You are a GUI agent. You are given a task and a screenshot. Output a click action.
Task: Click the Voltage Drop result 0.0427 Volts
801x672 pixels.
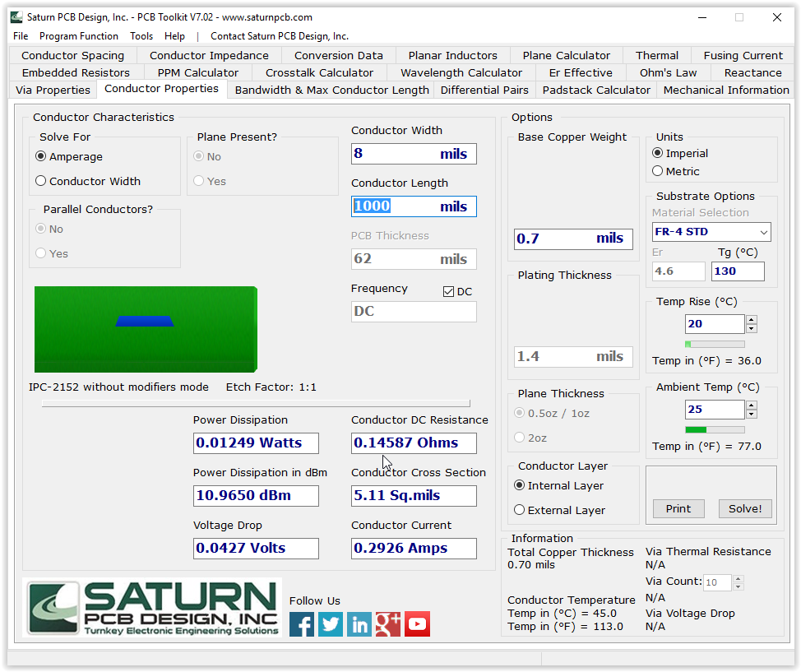pyautogui.click(x=256, y=549)
